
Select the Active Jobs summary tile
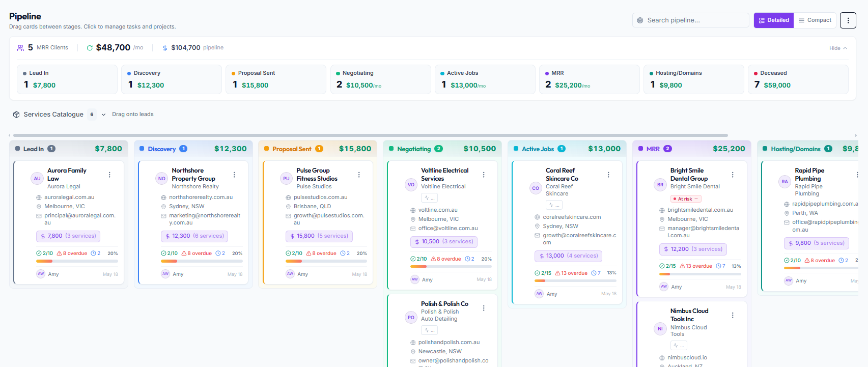coord(485,79)
